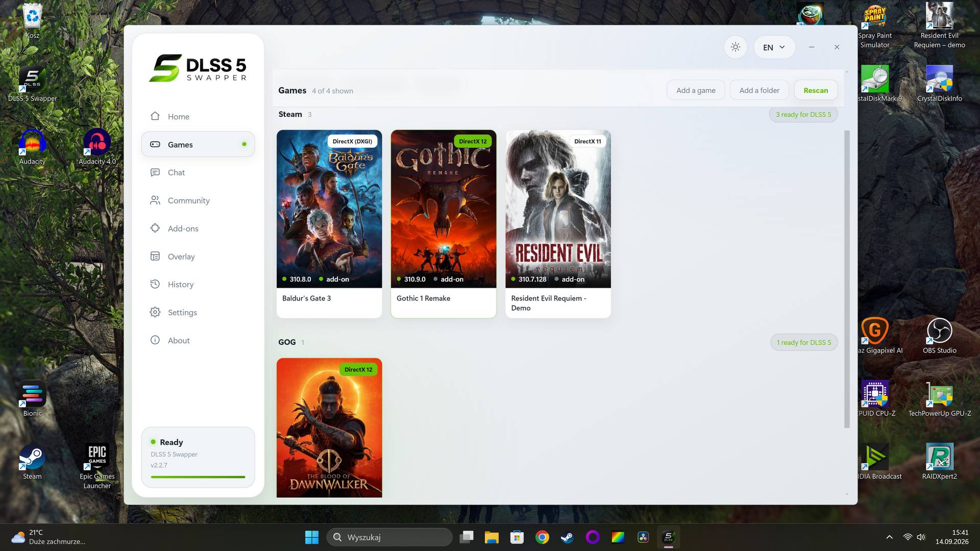Click the Add a game button
This screenshot has width=980, height=551.
(x=696, y=90)
